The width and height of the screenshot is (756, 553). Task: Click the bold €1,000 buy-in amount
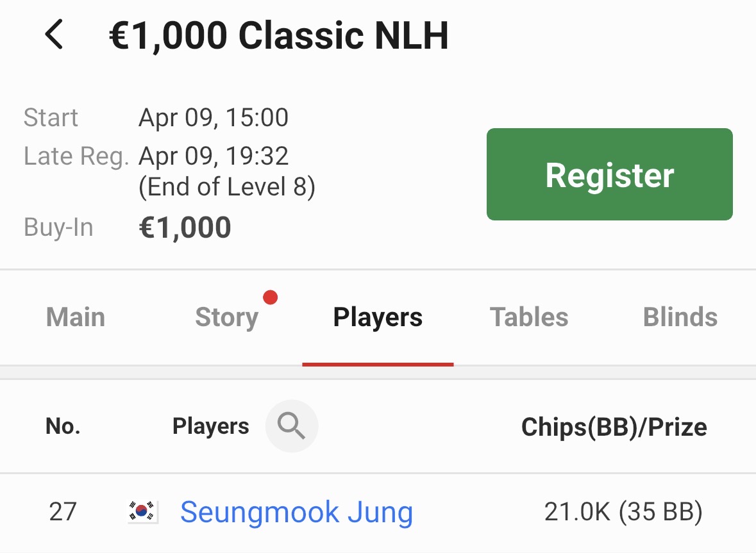click(185, 227)
